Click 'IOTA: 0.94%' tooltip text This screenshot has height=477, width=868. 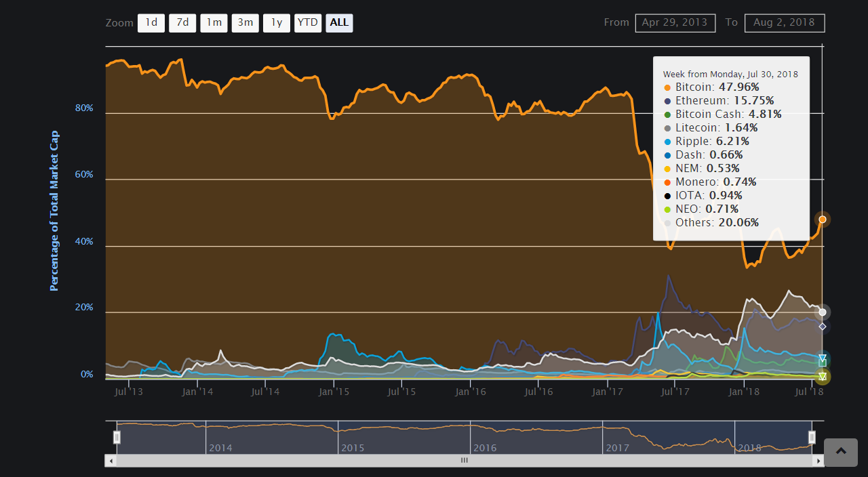pyautogui.click(x=709, y=196)
